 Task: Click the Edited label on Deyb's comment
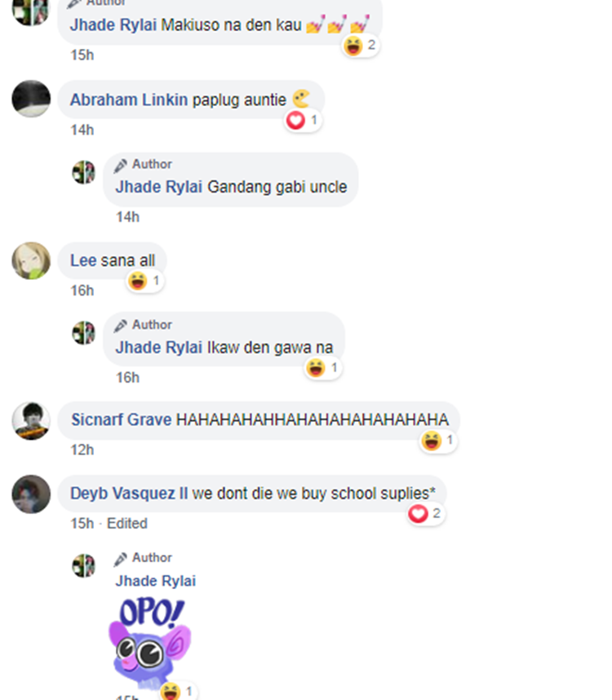pyautogui.click(x=126, y=523)
